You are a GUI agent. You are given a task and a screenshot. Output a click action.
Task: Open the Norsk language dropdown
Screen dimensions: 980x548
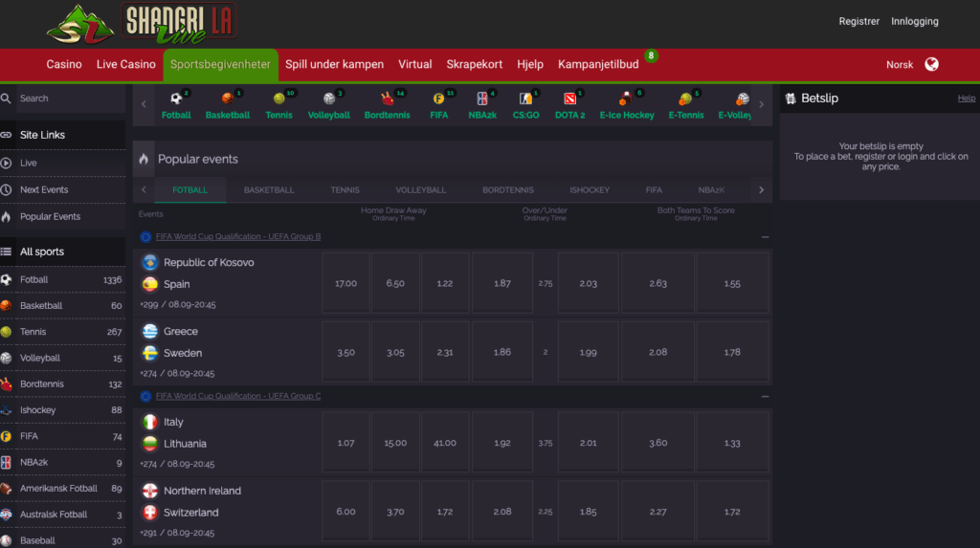point(900,64)
